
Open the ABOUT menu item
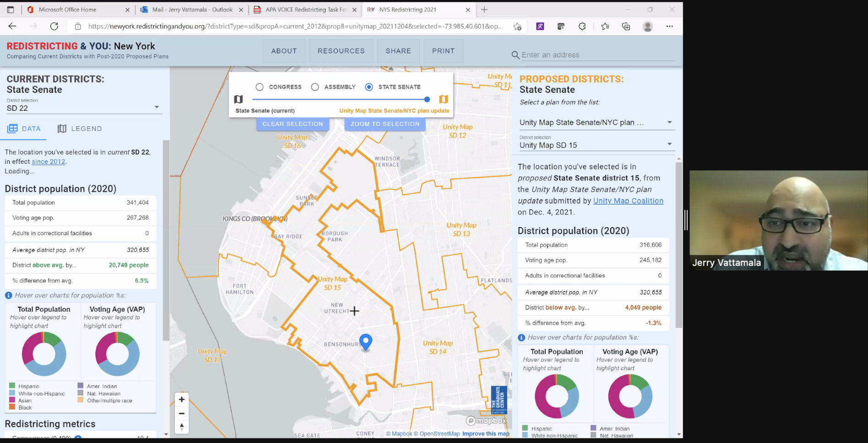[x=284, y=51]
